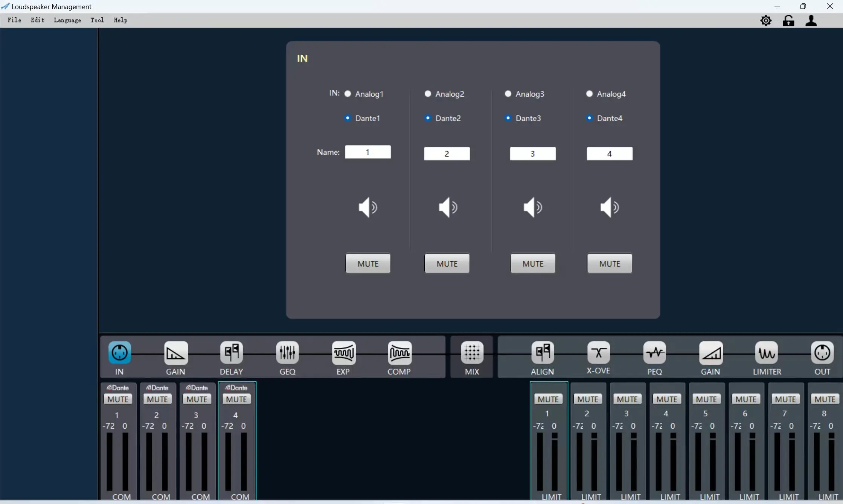Open the Language menu
Image resolution: width=843 pixels, height=504 pixels.
(67, 20)
